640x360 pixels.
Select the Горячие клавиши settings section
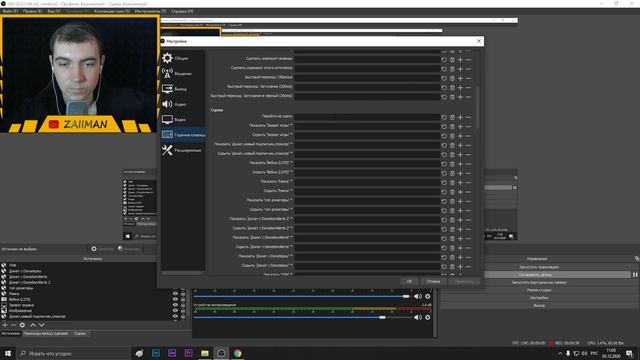pos(183,135)
